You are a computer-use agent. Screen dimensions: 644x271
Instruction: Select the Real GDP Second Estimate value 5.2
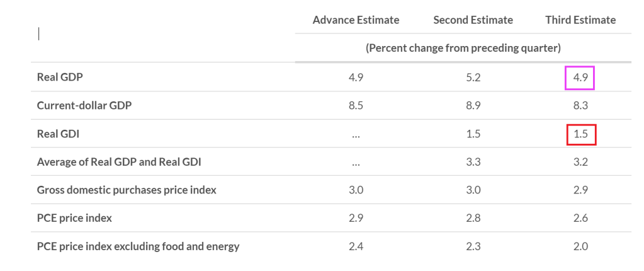[x=473, y=78]
